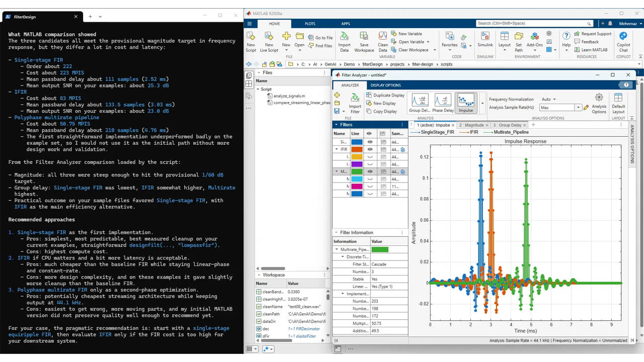Show the magenta Multirate stage filter
The width and height of the screenshot is (644, 362).
(x=370, y=186)
